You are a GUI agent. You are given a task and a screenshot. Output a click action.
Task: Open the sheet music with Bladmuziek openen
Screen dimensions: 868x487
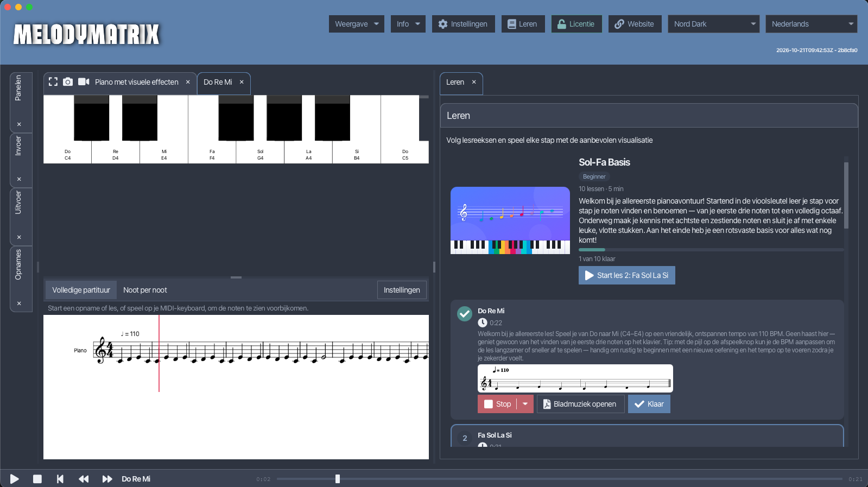[580, 404]
